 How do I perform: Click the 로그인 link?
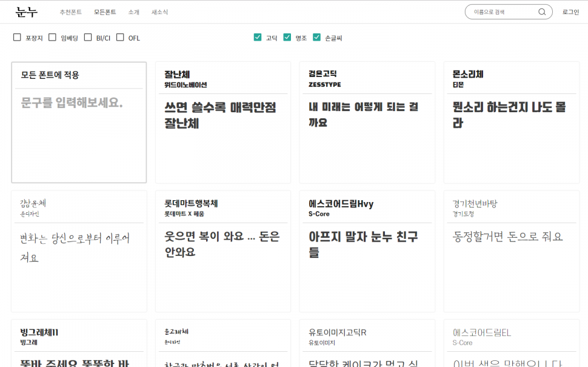[570, 12]
